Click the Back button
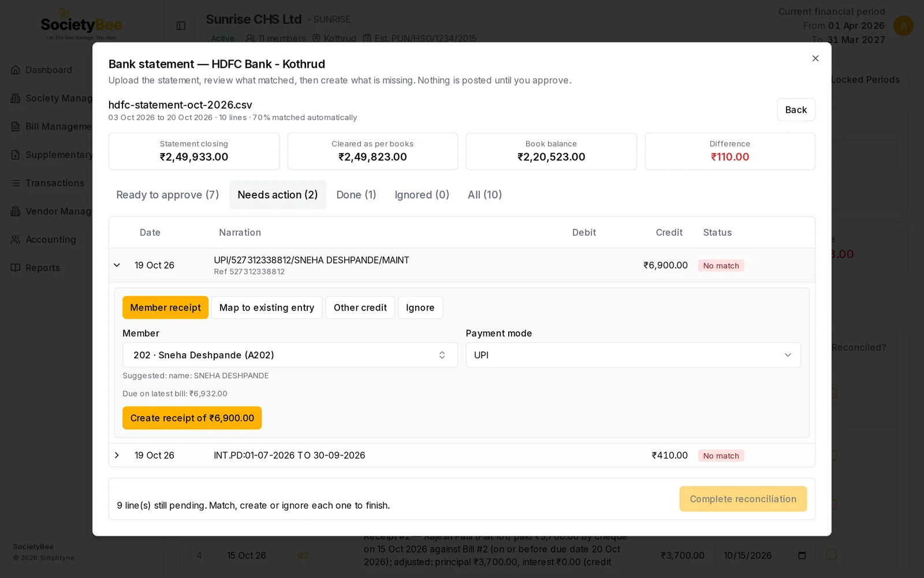This screenshot has width=924, height=578. point(796,110)
